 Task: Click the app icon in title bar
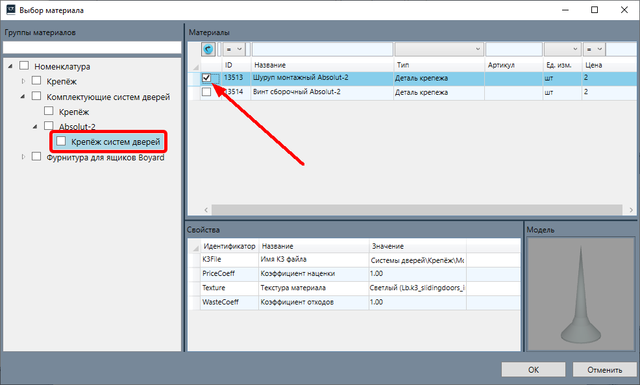click(x=10, y=9)
